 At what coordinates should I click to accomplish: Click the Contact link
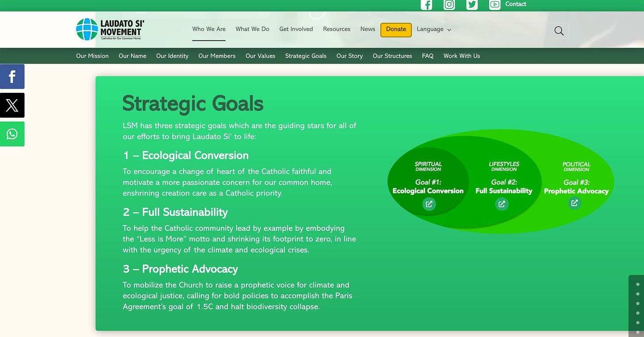pyautogui.click(x=516, y=4)
